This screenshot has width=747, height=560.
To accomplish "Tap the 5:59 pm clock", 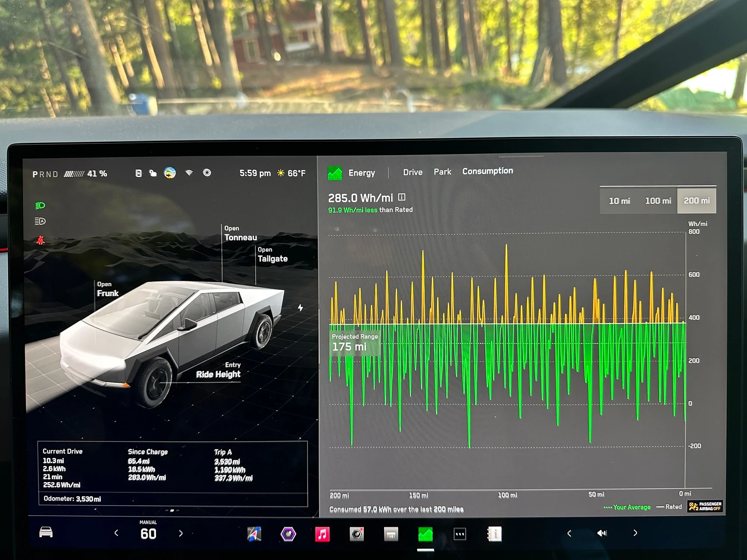I will (x=255, y=173).
